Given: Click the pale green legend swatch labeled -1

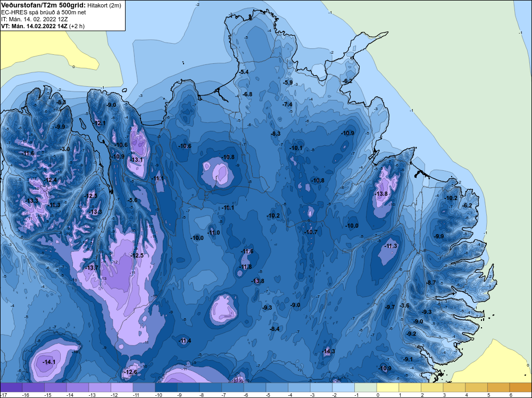Looking at the screenshot, I should pos(366,387).
